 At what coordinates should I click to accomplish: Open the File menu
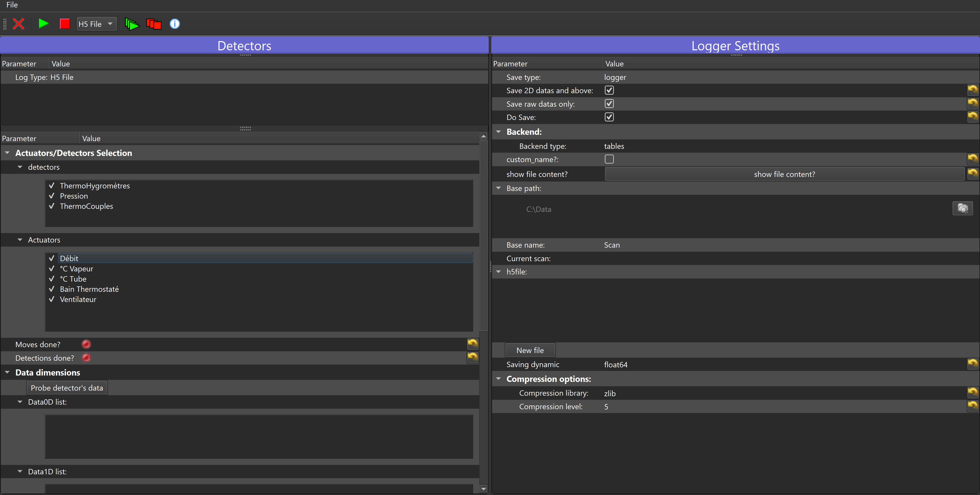coord(12,5)
